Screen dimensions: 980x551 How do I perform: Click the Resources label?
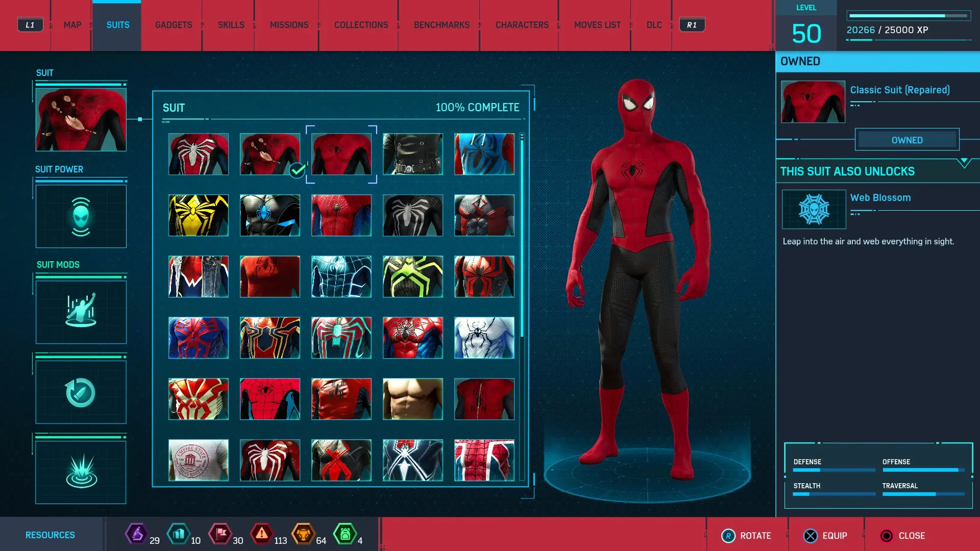[x=50, y=535]
